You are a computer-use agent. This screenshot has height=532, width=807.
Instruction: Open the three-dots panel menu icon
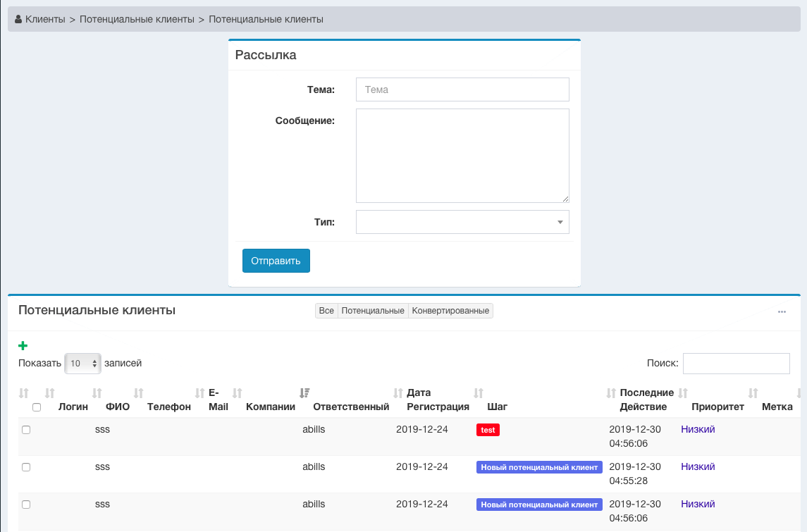(x=782, y=311)
